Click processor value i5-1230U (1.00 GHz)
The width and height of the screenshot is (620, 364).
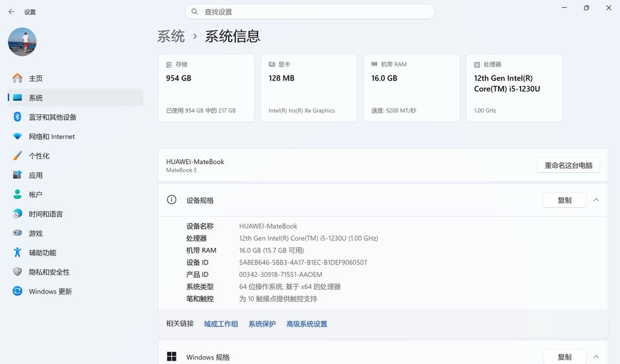309,238
